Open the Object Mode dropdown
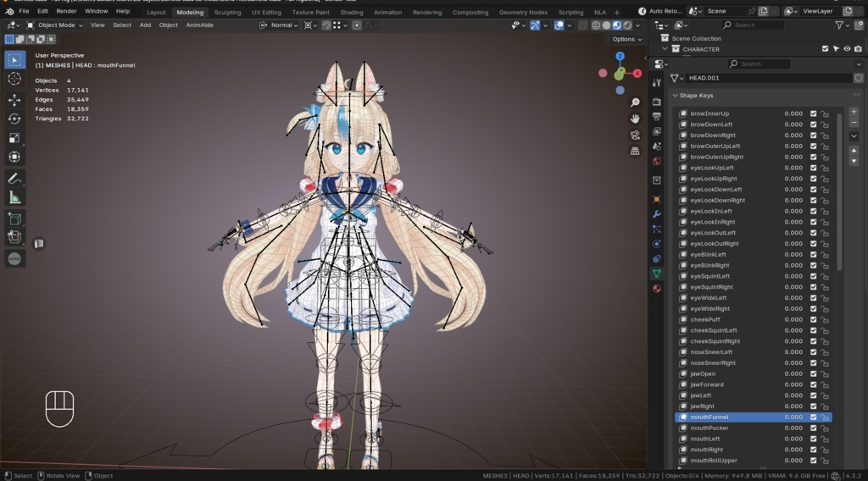The width and height of the screenshot is (868, 481). [55, 25]
